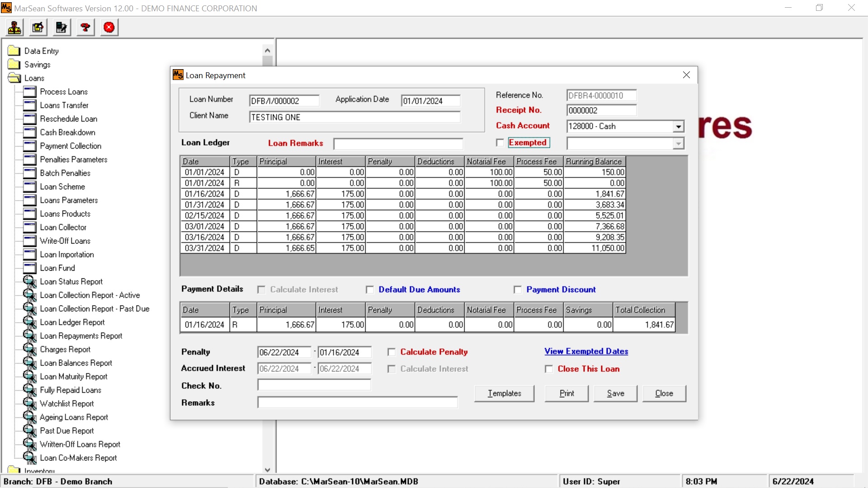This screenshot has height=488, width=868.
Task: Open Loans Parameters from the sidebar
Action: [69, 200]
